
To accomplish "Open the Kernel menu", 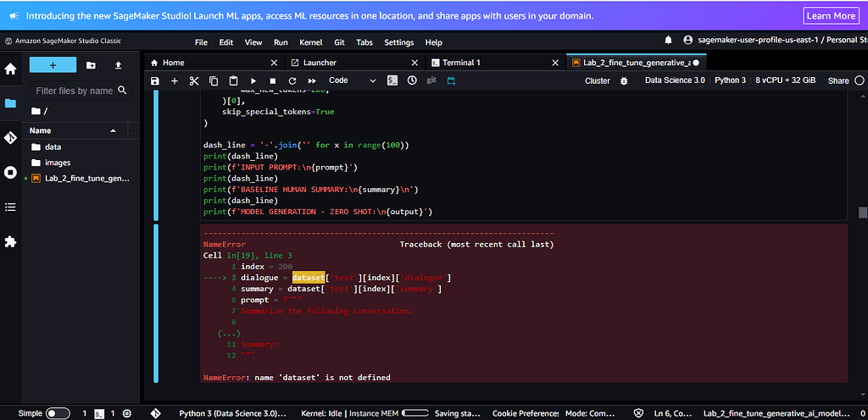I will (x=309, y=42).
